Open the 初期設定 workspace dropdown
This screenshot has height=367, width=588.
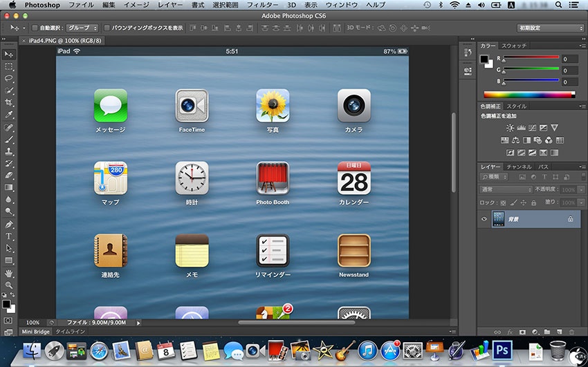click(x=550, y=28)
